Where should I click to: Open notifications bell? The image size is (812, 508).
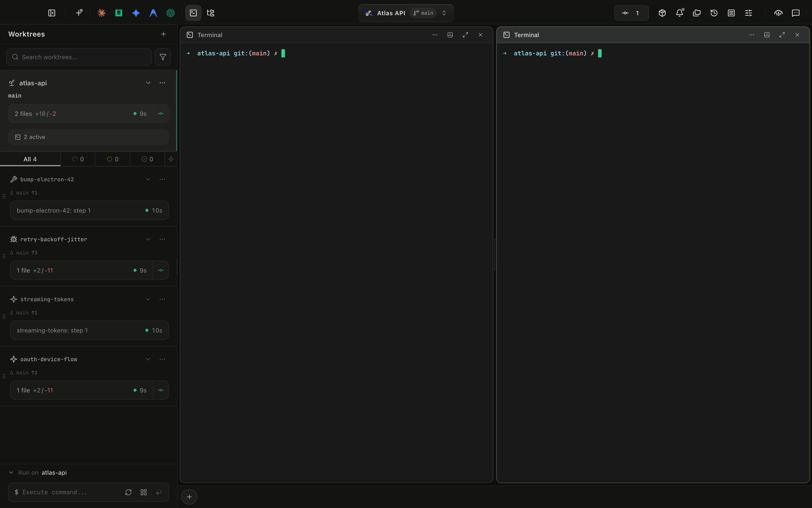click(x=680, y=13)
